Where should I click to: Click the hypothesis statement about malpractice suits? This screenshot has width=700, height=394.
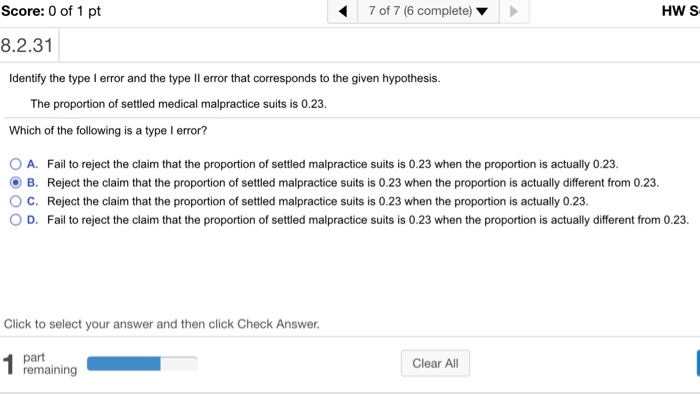click(x=179, y=104)
